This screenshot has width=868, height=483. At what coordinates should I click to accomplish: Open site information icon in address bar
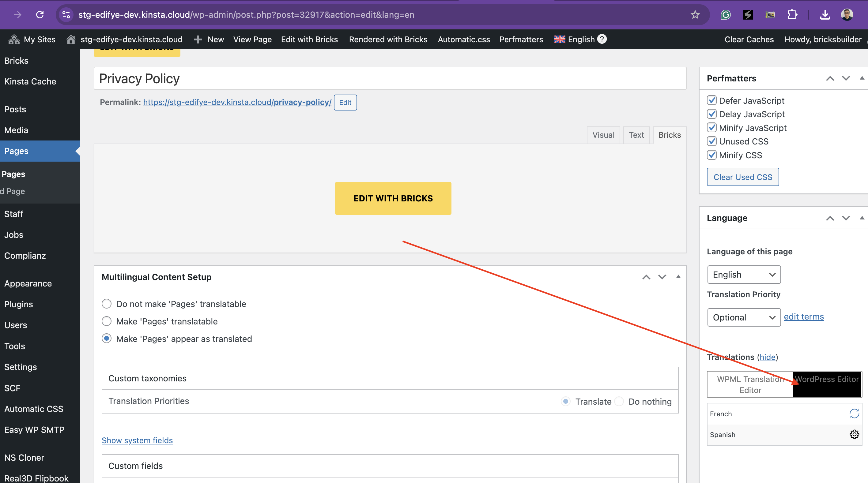pos(66,14)
